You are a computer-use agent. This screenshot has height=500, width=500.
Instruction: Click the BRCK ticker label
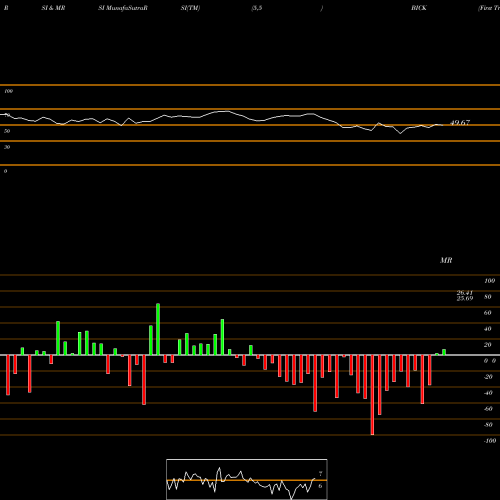point(419,8)
